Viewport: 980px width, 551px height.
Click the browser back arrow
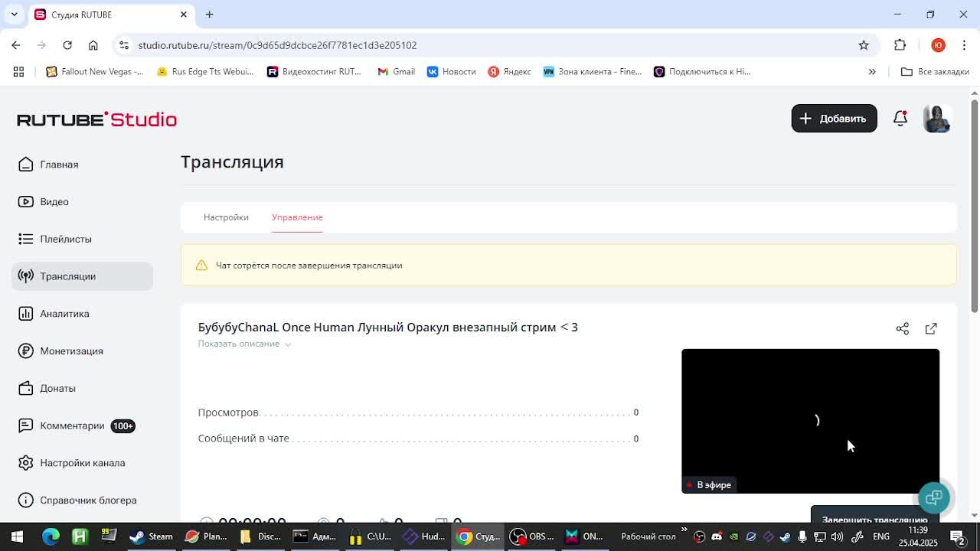pyautogui.click(x=16, y=45)
